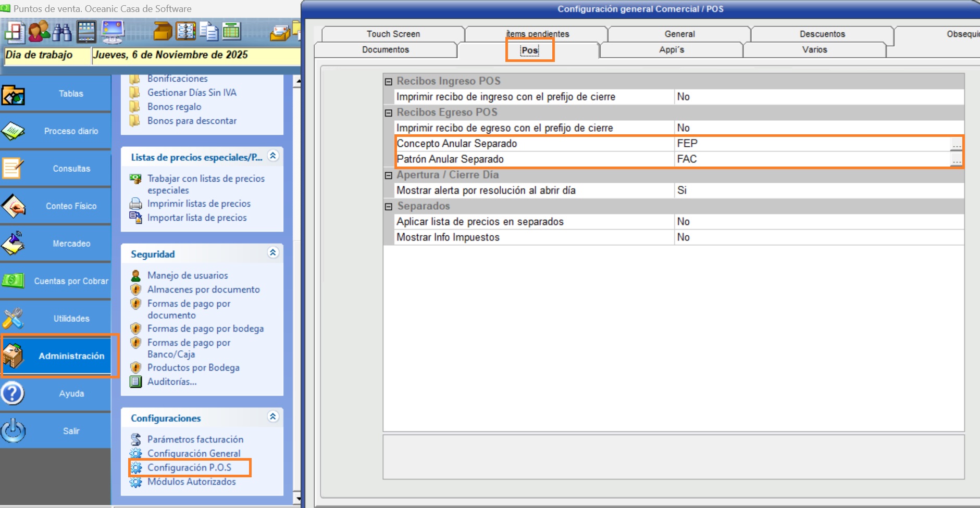Open the Documentos tab
980x508 pixels.
point(386,49)
